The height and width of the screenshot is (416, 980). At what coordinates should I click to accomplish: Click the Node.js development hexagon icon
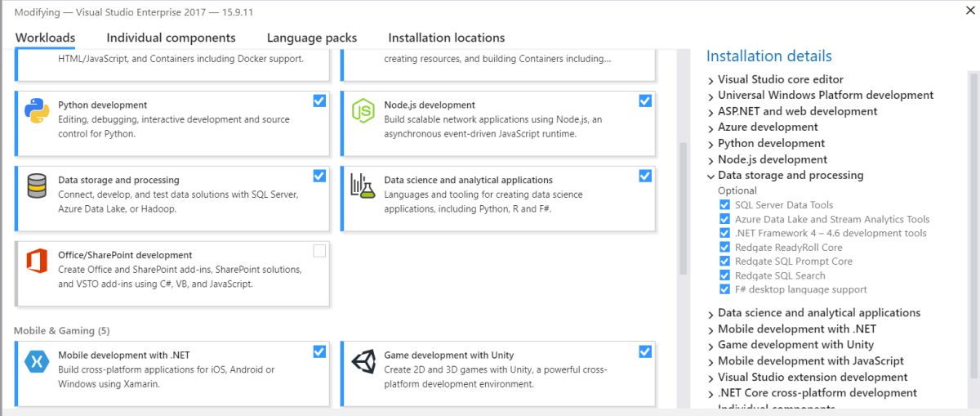pos(363,110)
